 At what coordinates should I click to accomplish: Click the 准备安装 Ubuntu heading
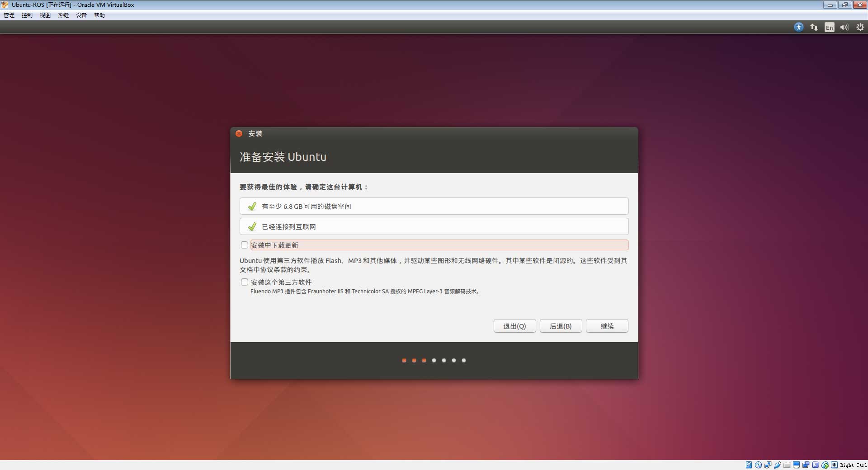[283, 157]
